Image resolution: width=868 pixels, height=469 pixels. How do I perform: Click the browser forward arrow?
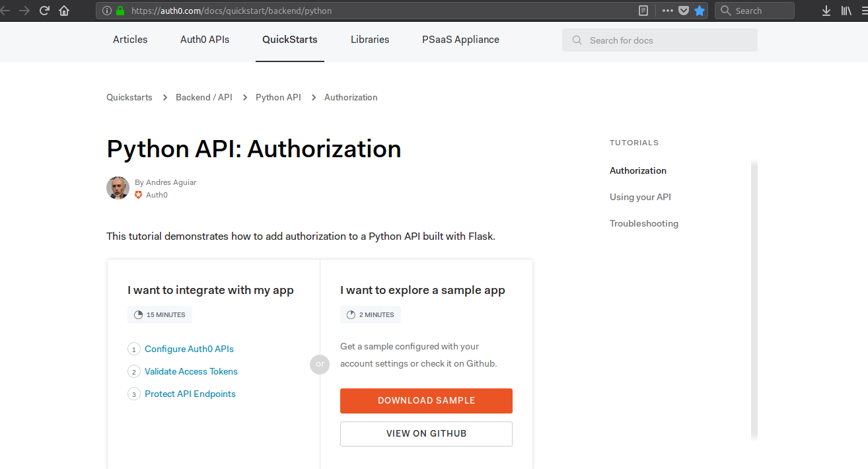[x=24, y=11]
